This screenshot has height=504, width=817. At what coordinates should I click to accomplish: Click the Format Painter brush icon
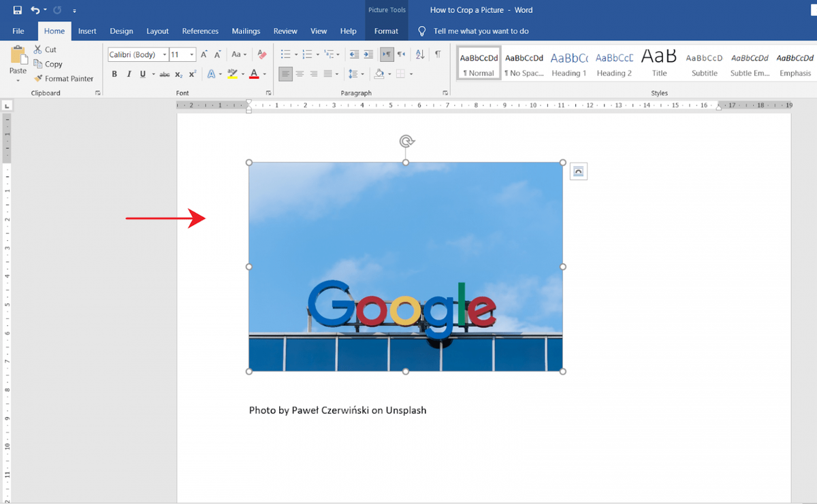click(x=38, y=78)
